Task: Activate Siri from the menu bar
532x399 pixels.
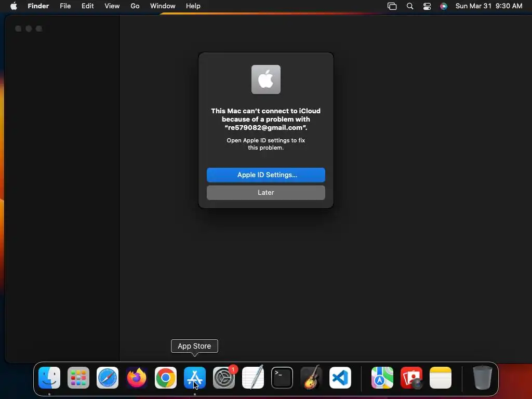Action: pyautogui.click(x=444, y=6)
